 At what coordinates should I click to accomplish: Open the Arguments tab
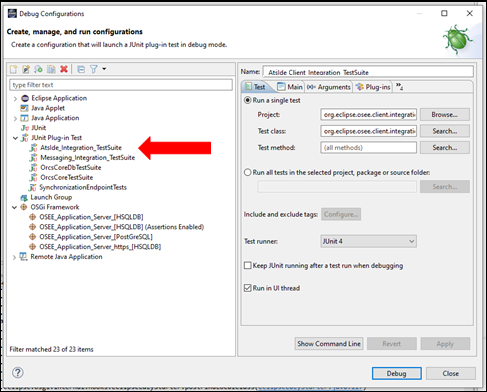329,87
